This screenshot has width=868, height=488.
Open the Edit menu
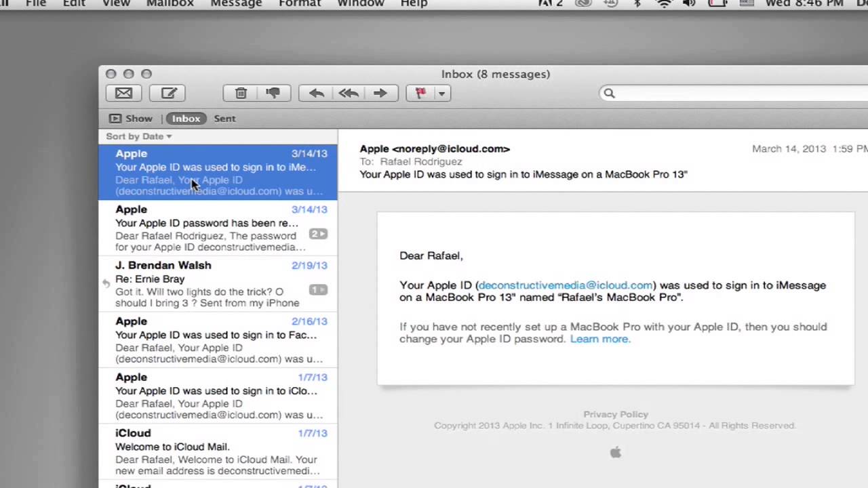(74, 3)
